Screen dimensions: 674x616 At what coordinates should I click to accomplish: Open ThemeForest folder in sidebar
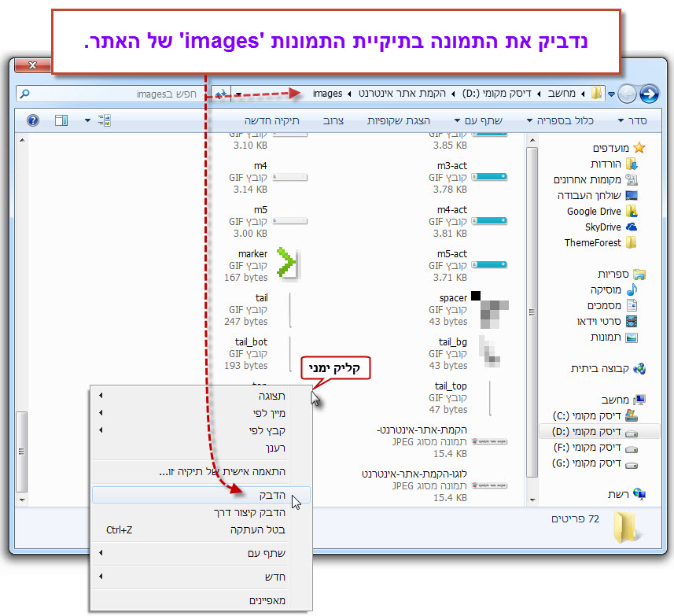[x=601, y=243]
